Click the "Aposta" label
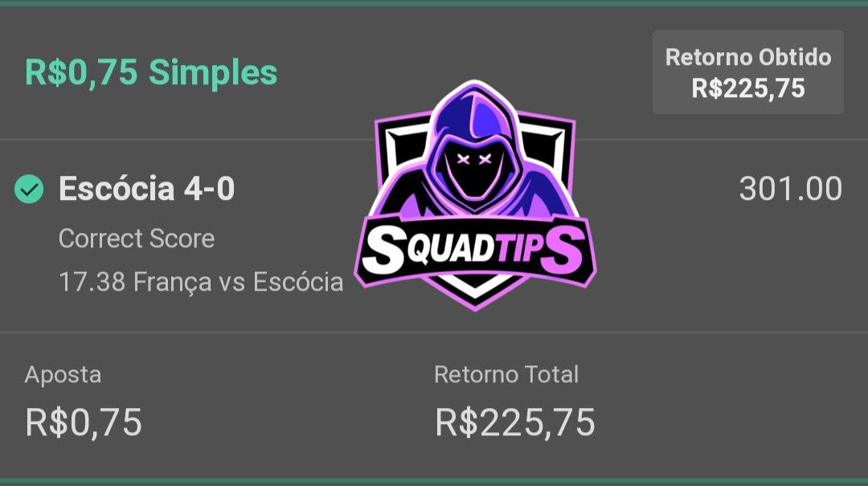Viewport: 868px width, 486px height. point(63,374)
